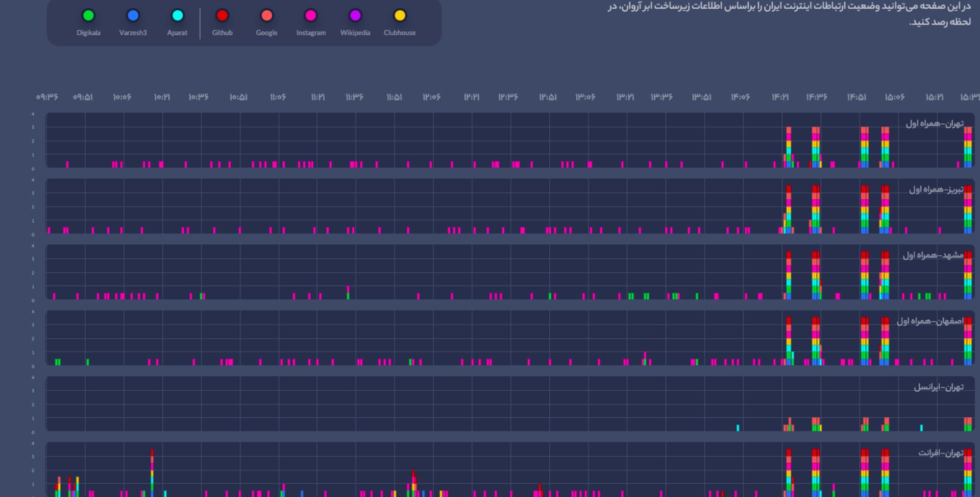Select the تبریز-همراه اول chart label
Viewport: 980px width, 497px height.
[936, 190]
